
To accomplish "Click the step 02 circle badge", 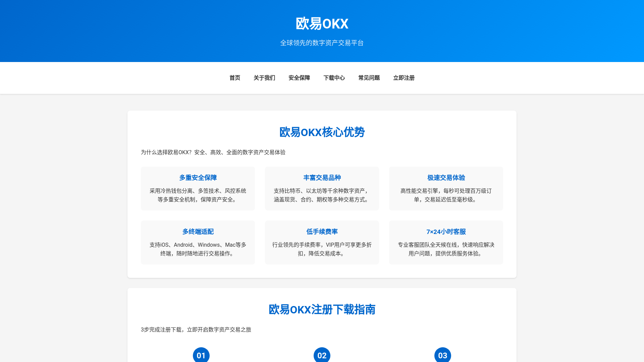I will (x=322, y=355).
